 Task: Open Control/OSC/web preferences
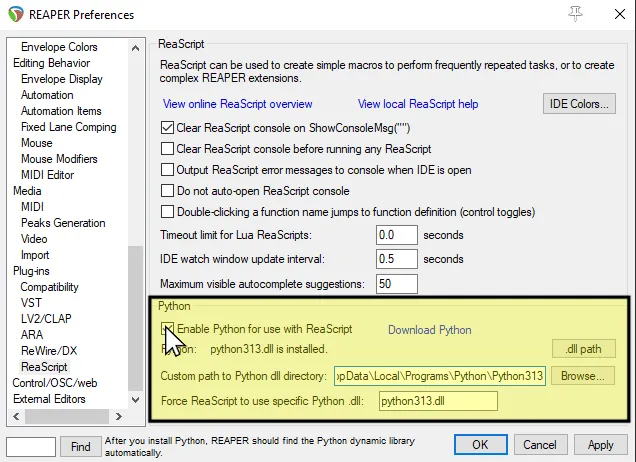[x=55, y=383]
